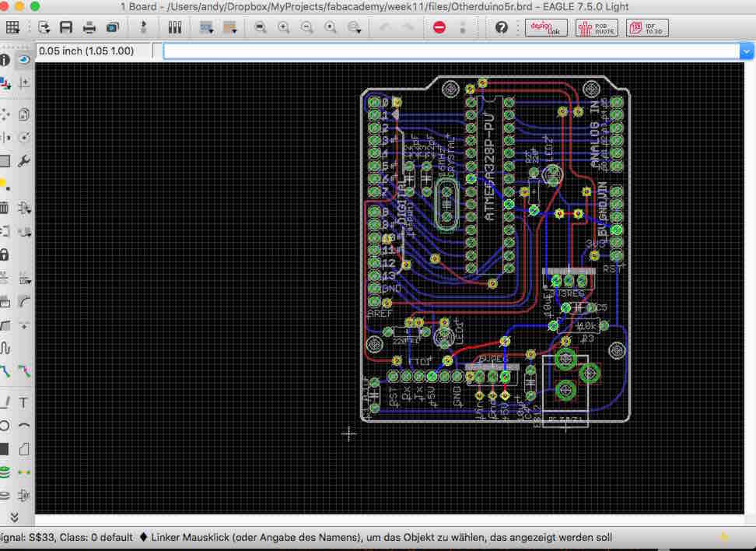Click into the command line text field

[451, 51]
